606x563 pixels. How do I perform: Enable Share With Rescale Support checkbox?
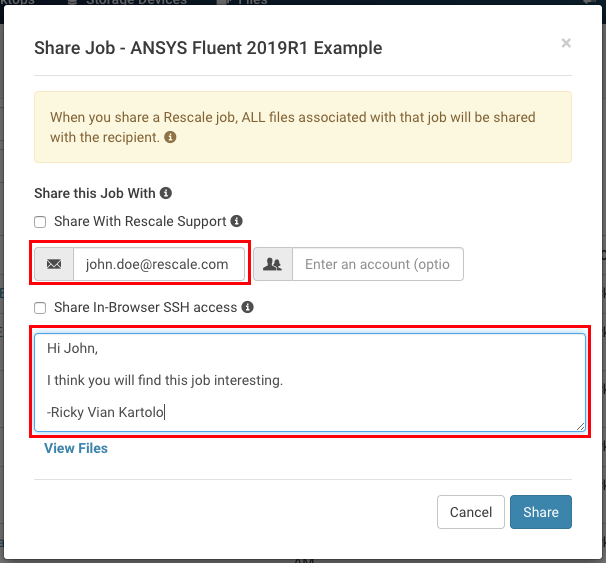[x=40, y=222]
